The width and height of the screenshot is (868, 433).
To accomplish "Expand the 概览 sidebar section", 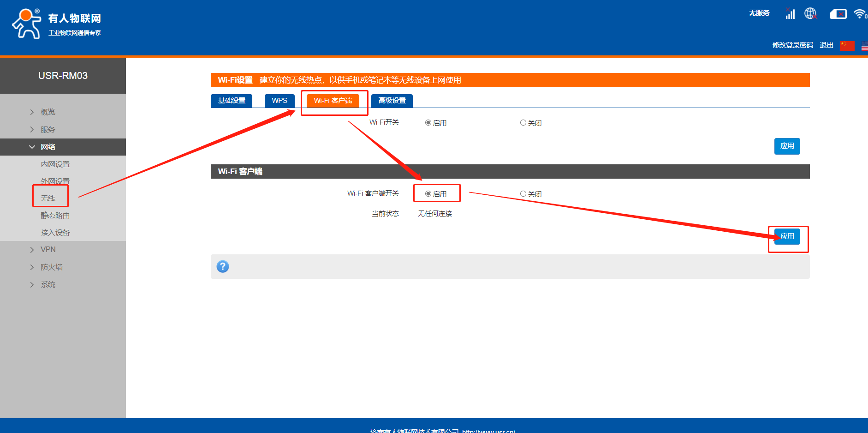I will point(48,112).
